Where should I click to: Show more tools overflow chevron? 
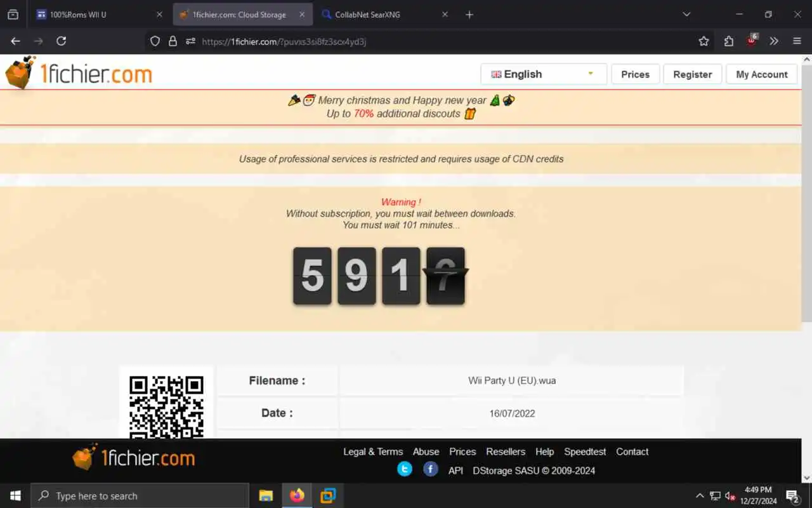click(774, 41)
